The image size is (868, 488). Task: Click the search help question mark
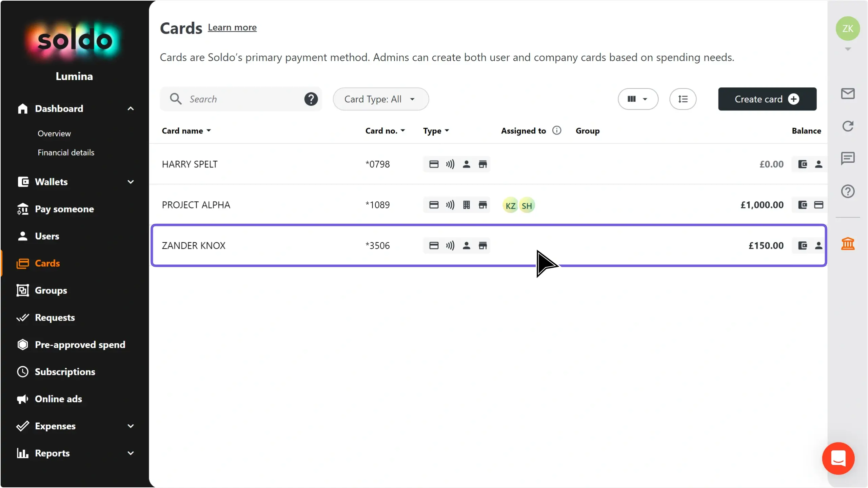pyautogui.click(x=311, y=99)
